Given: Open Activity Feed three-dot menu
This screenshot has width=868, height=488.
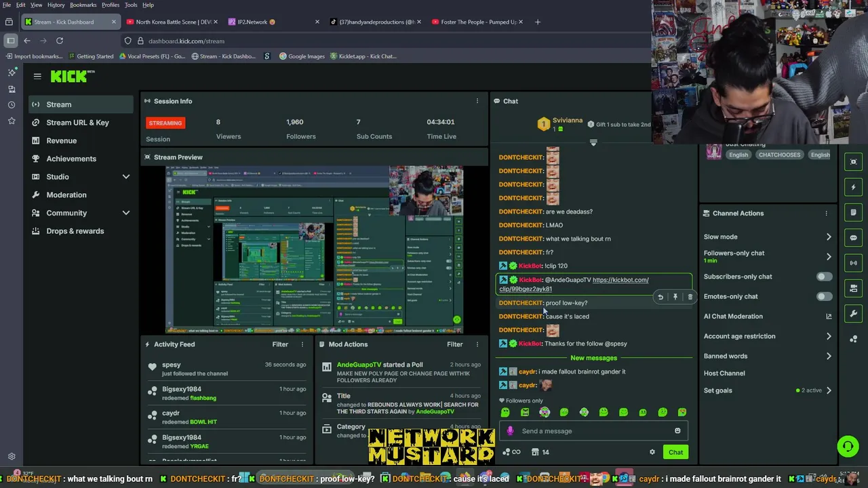Looking at the screenshot, I should pyautogui.click(x=302, y=344).
